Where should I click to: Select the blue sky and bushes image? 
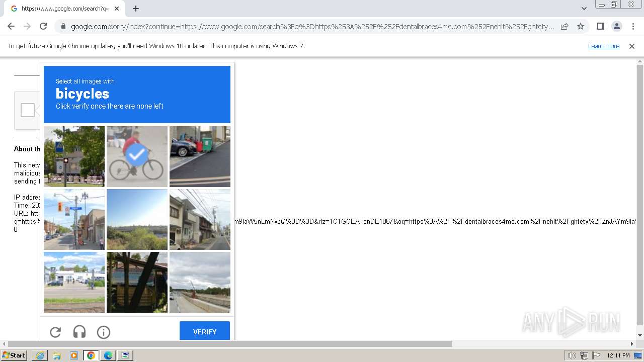pos(137,219)
